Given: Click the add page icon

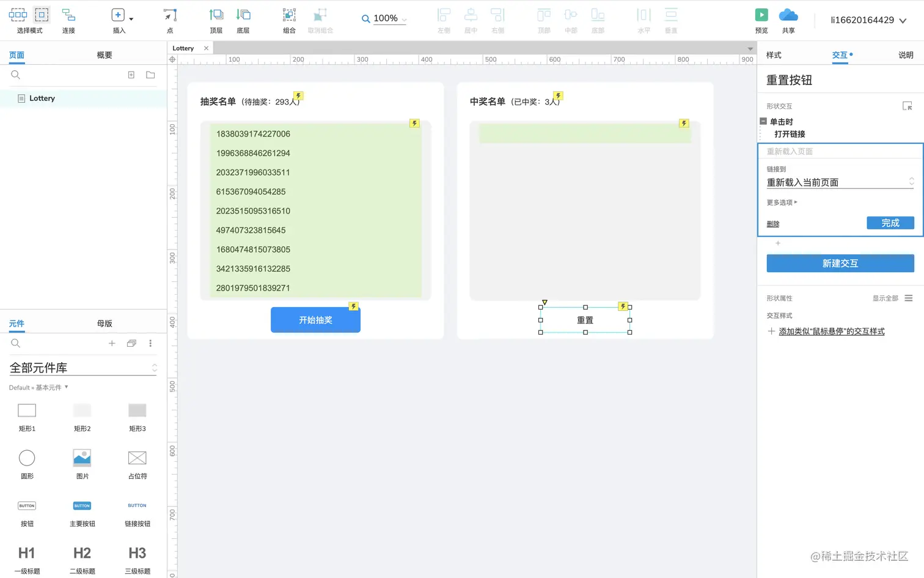Looking at the screenshot, I should coord(131,75).
